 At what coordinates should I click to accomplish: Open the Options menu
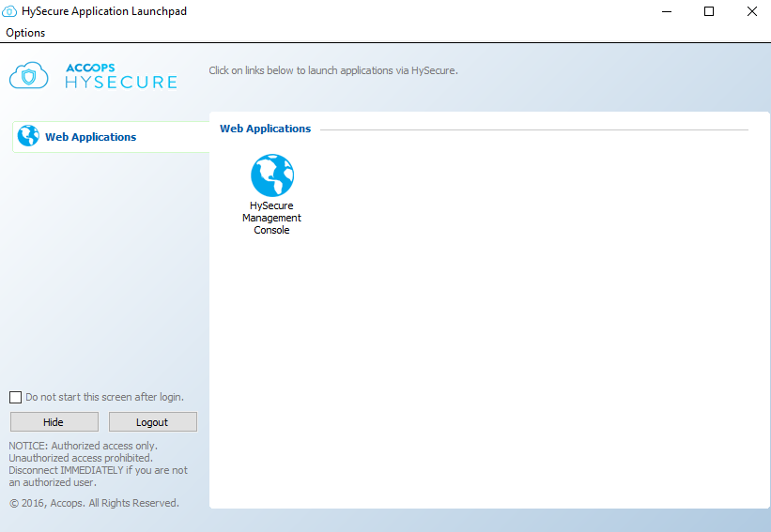[x=25, y=33]
